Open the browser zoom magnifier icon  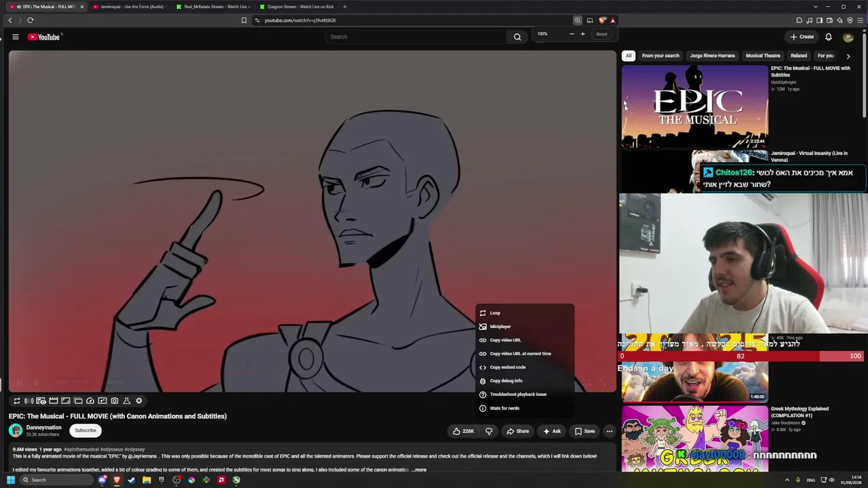click(x=578, y=20)
